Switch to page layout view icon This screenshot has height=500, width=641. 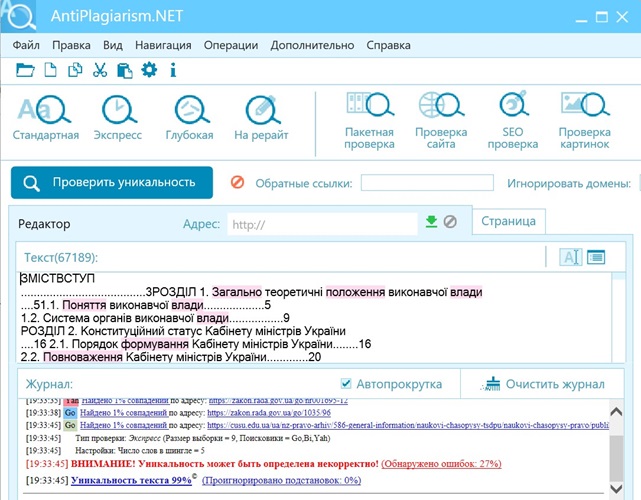[596, 257]
